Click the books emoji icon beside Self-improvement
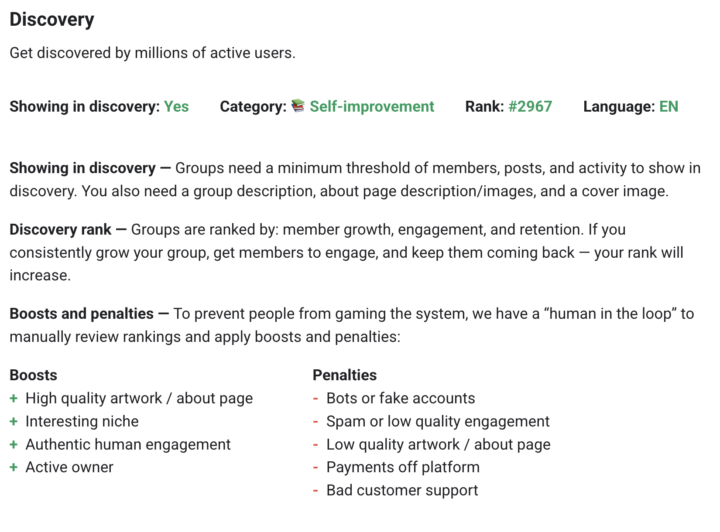720x532 pixels. pyautogui.click(x=298, y=106)
